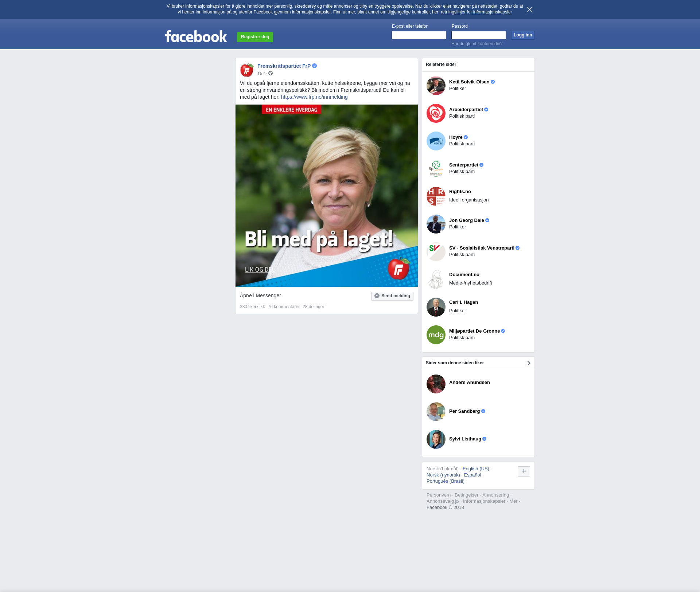The image size is (700, 592).
Task: View the 330 likerklikk count
Action: tap(252, 307)
